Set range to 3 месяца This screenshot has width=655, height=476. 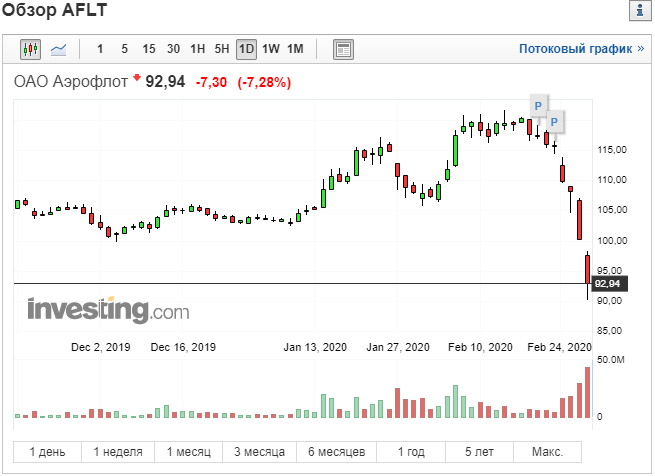click(259, 452)
